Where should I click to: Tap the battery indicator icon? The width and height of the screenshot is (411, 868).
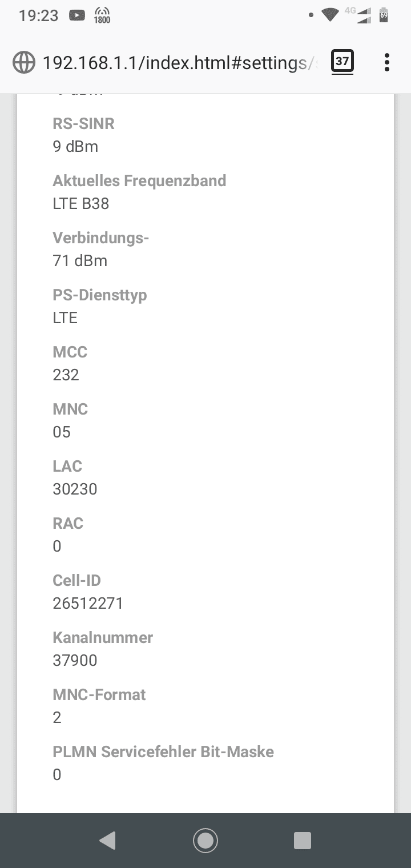coord(383,15)
